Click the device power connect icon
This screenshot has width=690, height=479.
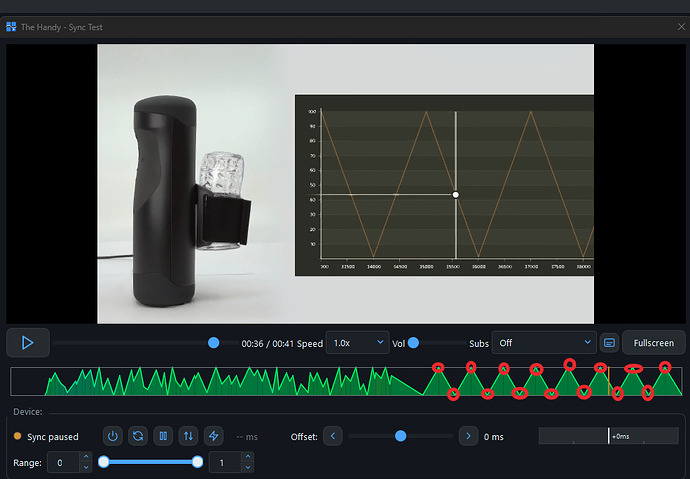tap(113, 436)
